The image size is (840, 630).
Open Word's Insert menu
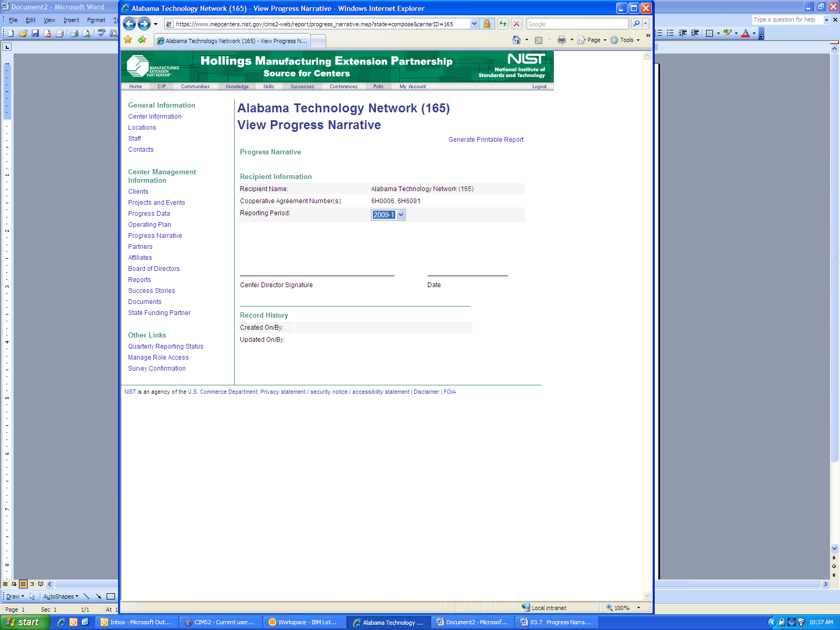71,20
